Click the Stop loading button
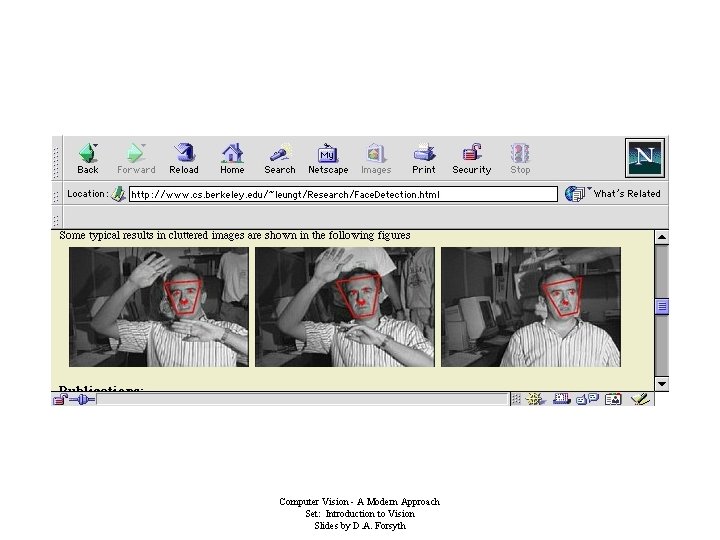 point(520,158)
